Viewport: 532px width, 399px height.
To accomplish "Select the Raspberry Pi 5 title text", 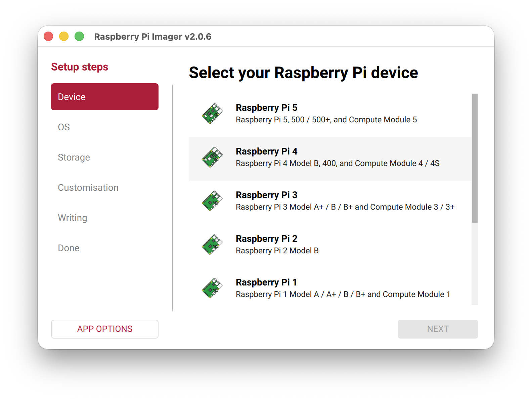I will [266, 108].
